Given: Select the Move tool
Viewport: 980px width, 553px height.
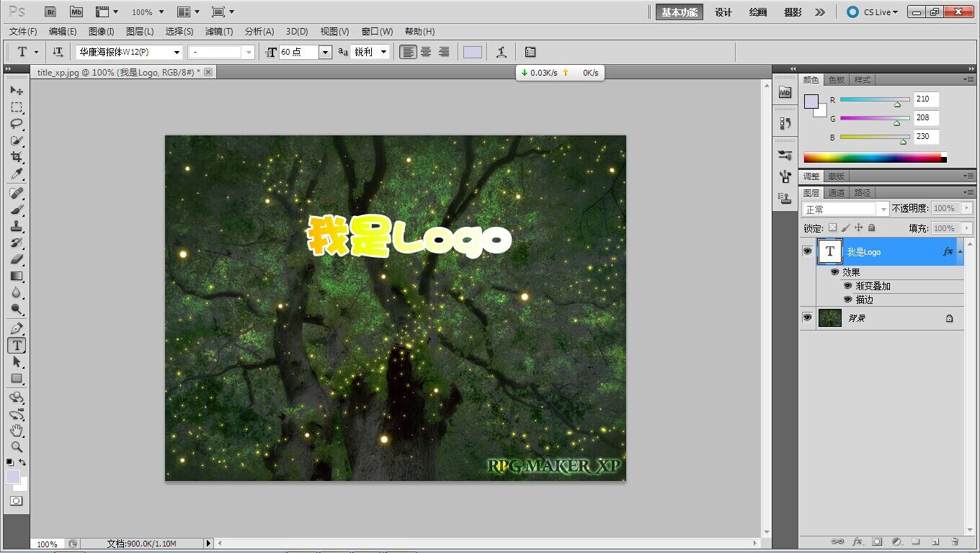Looking at the screenshot, I should pos(17,90).
